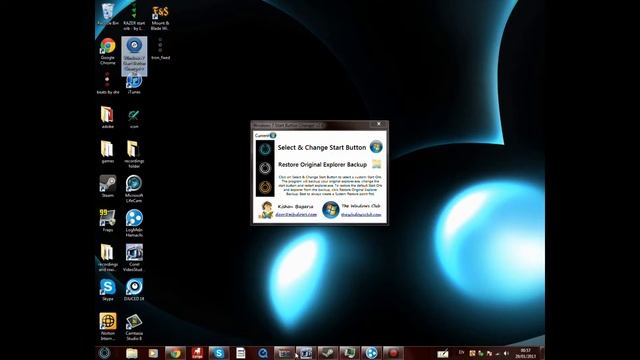
Task: Select the Steam desktop shortcut
Action: click(108, 186)
